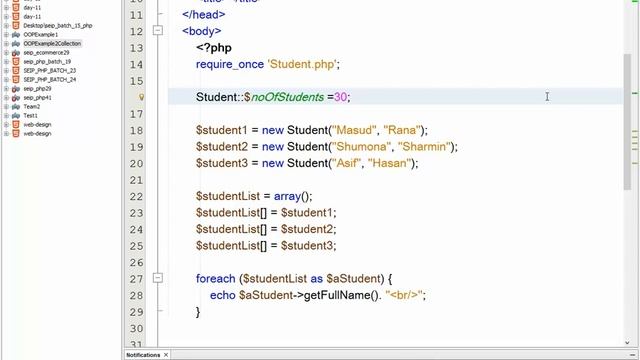The width and height of the screenshot is (640, 360).
Task: Click the "Hasan" string argument
Action: point(389,163)
